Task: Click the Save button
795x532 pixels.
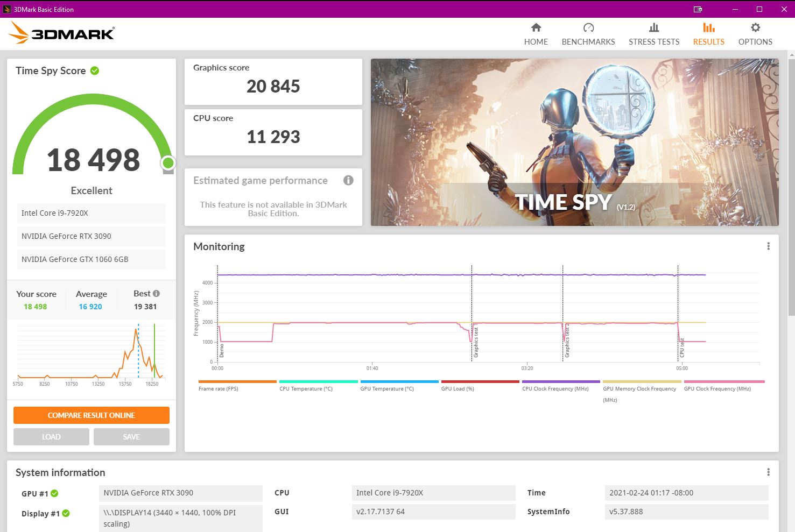Action: click(x=131, y=437)
